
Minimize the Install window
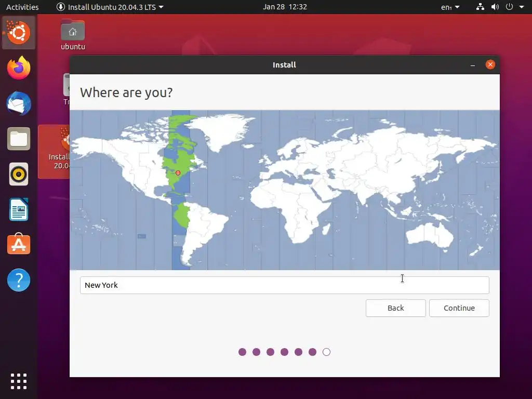pos(473,65)
